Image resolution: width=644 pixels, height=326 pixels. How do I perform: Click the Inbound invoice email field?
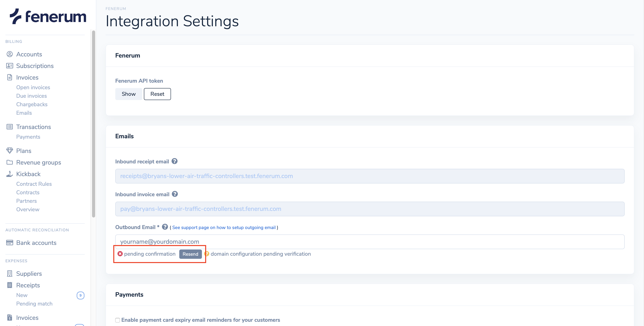[370, 209]
